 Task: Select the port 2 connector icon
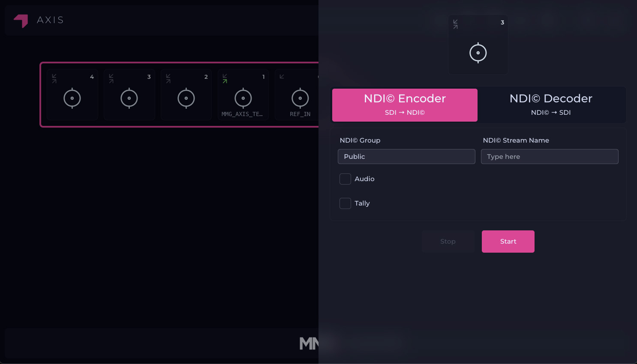186,98
